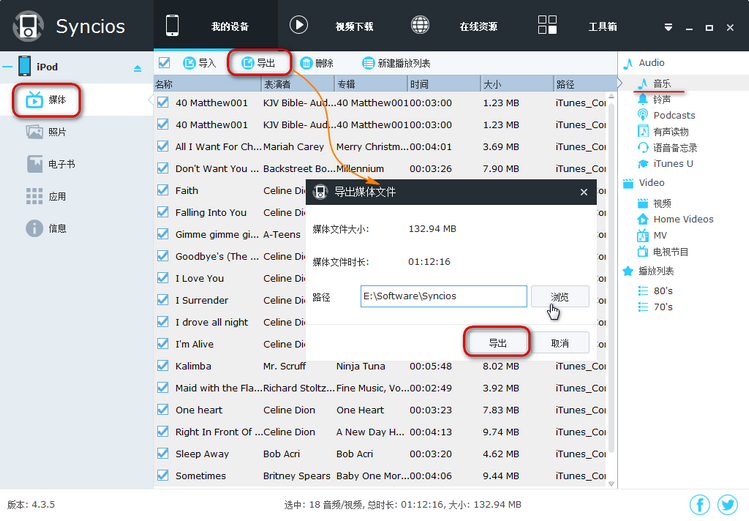Viewport: 749px width, 521px height.
Task: Toggle the select-all checkbox in toolbar
Action: click(164, 63)
